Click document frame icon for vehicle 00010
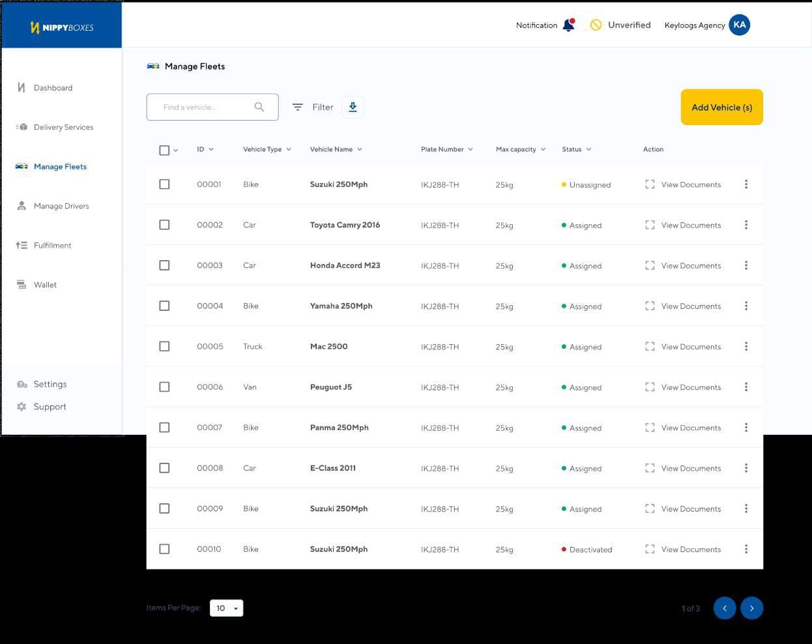Screen dimensions: 812x644 (x=650, y=549)
